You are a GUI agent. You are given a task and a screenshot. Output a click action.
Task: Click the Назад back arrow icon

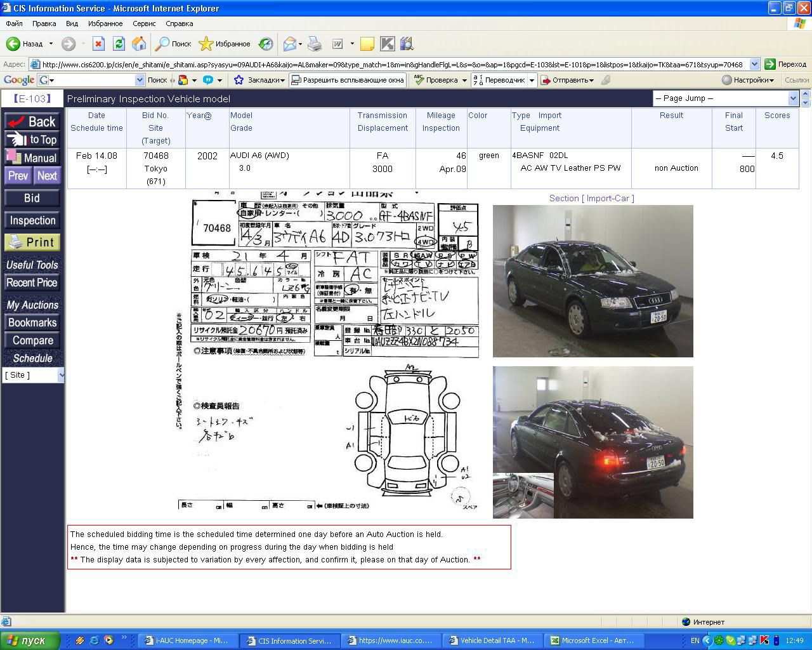point(13,44)
